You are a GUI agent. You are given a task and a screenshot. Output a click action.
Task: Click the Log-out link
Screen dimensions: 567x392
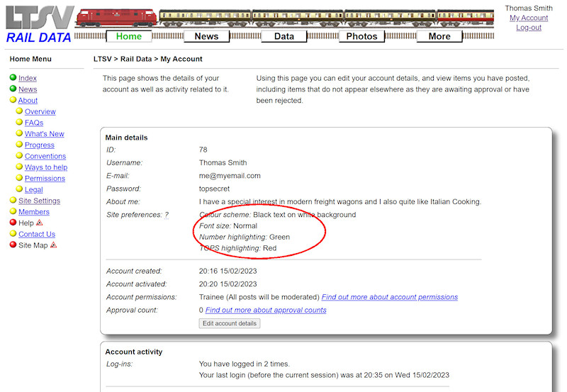[529, 28]
